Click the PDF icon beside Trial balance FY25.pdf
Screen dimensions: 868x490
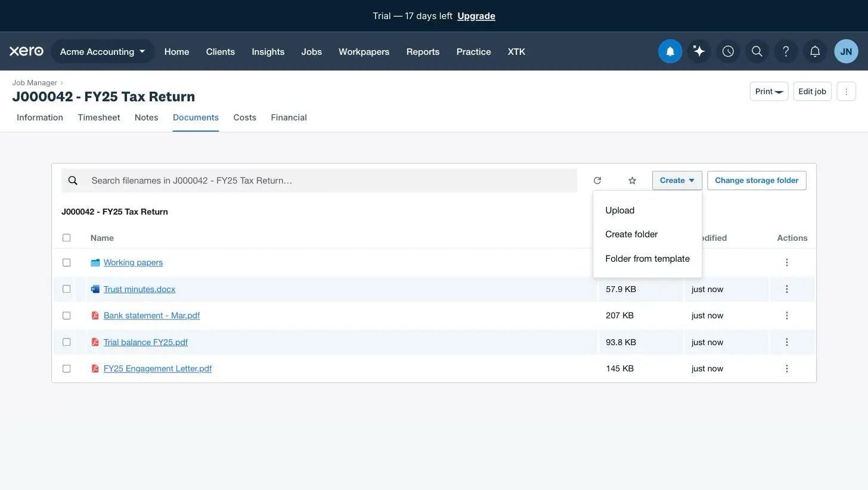click(x=95, y=342)
